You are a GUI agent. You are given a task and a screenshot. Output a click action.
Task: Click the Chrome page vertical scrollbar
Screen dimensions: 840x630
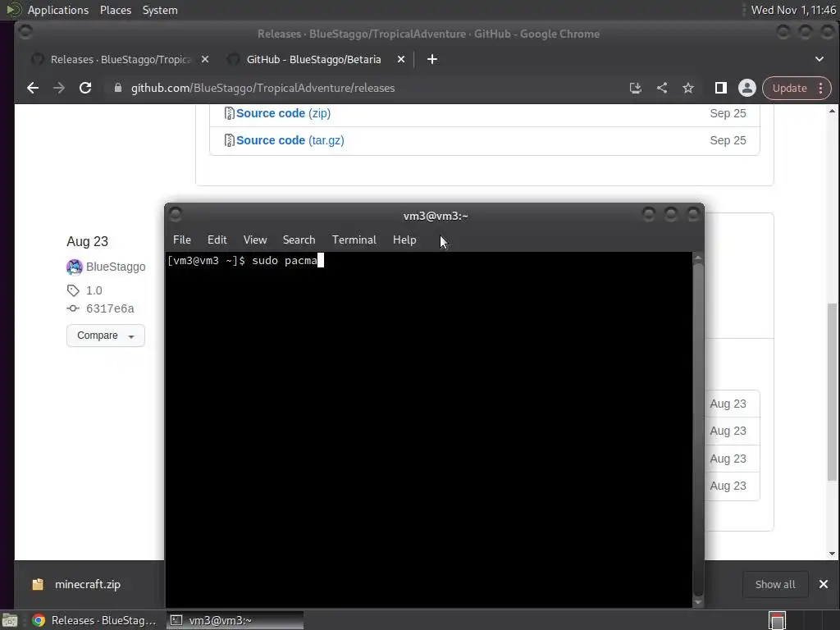[x=832, y=391]
